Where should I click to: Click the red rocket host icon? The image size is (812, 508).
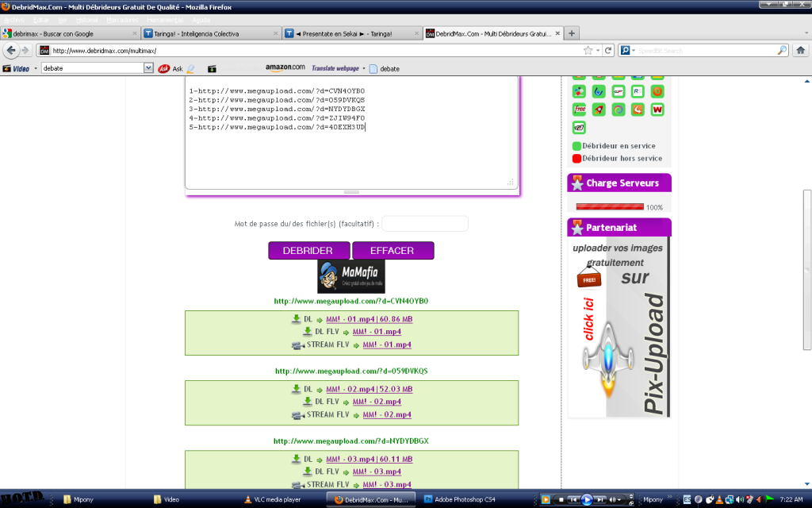[599, 110]
